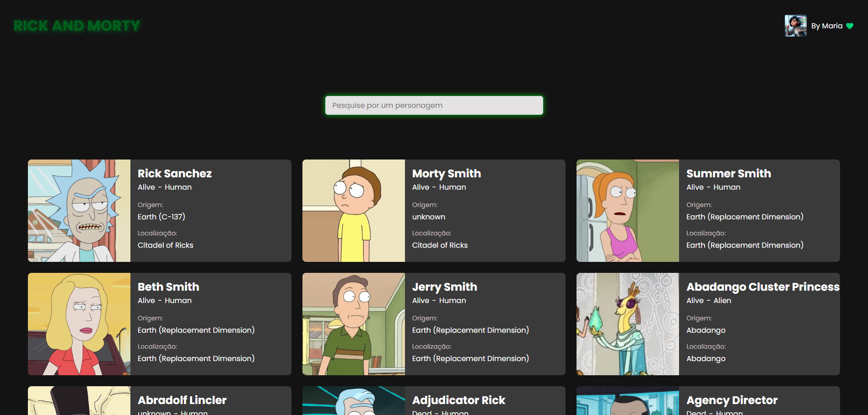Click Beth Smith 'Alive - Human' status

pos(165,300)
